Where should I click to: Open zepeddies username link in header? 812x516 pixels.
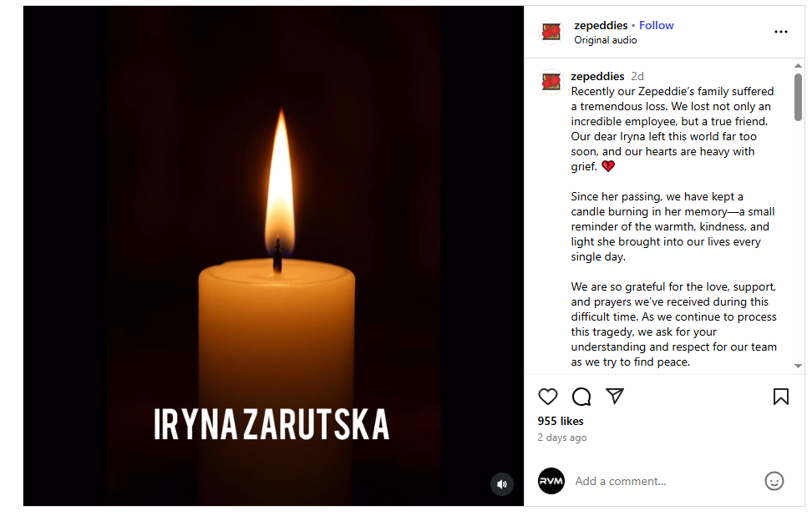tap(601, 25)
